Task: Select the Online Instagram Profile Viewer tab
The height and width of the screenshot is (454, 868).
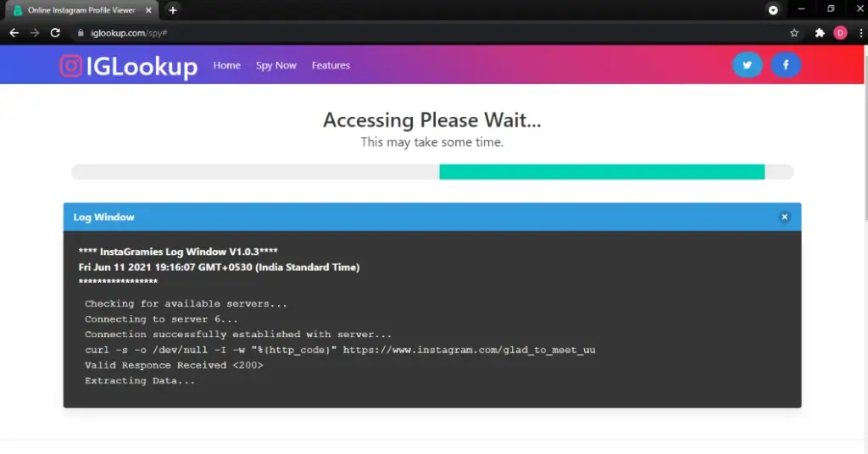Action: [81, 10]
